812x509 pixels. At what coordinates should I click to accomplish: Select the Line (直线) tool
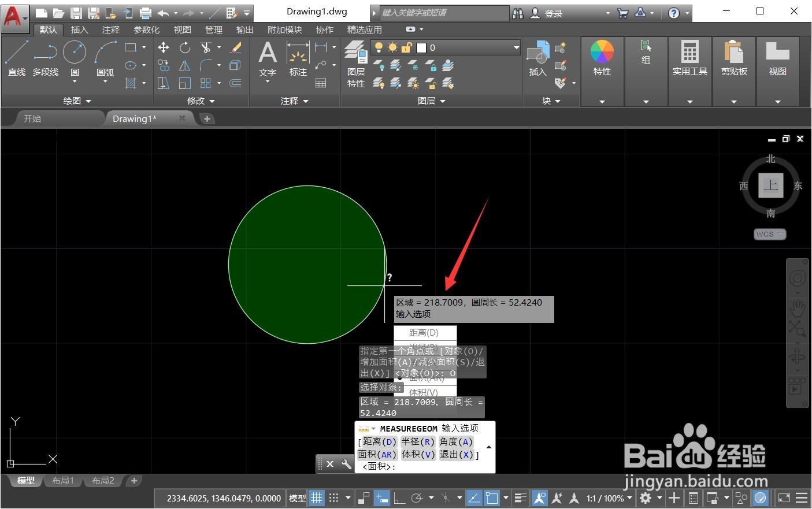coord(16,59)
